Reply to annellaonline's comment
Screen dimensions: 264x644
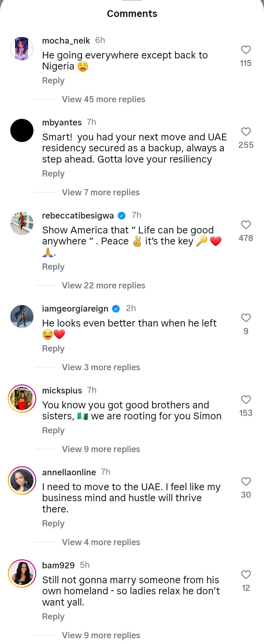pyautogui.click(x=53, y=523)
